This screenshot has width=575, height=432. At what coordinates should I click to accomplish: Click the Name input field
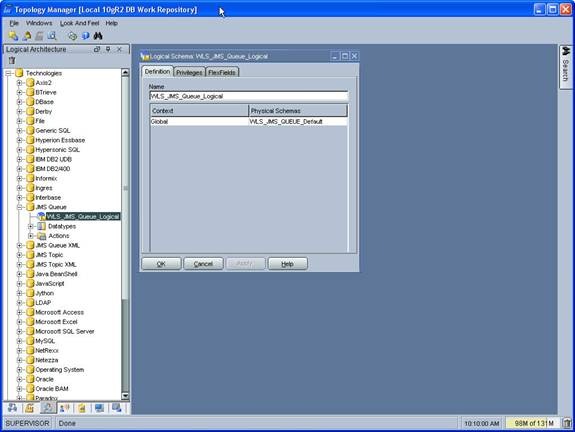248,96
